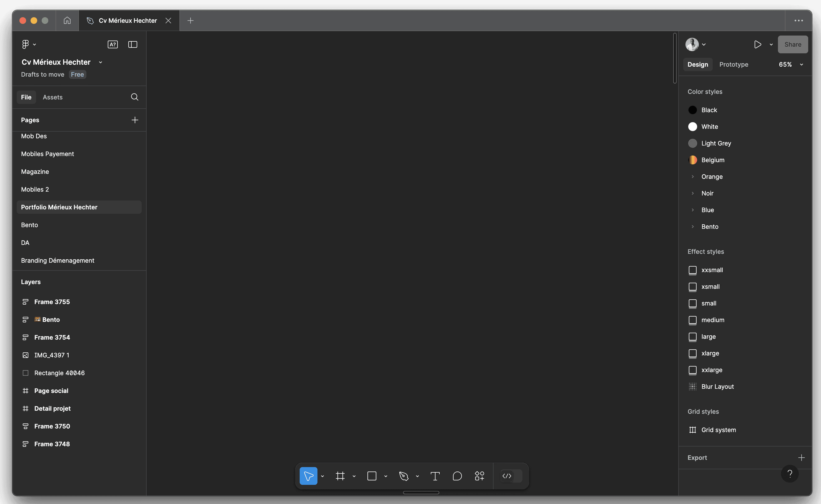Image resolution: width=821 pixels, height=504 pixels.
Task: Click the search icon in File panel
Action: tap(135, 97)
